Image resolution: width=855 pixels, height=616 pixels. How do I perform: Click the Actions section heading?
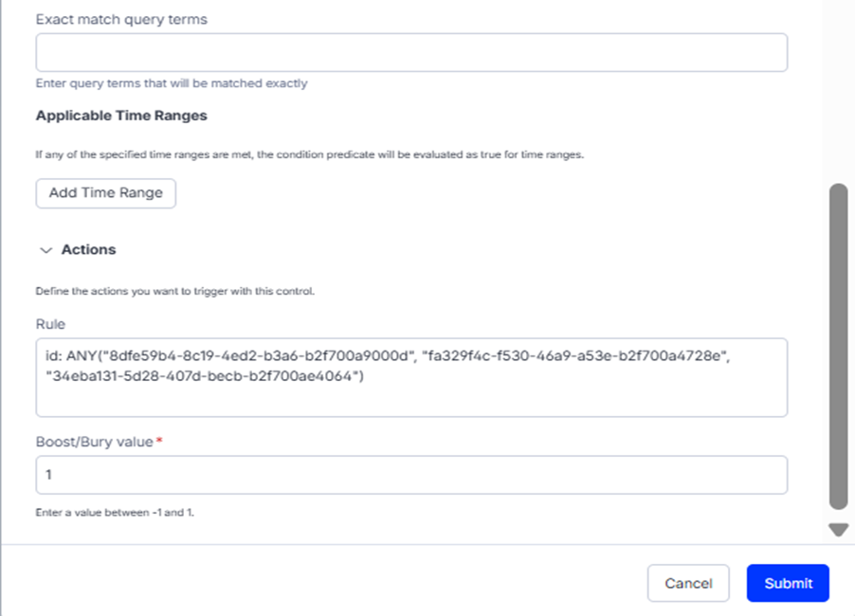click(88, 250)
